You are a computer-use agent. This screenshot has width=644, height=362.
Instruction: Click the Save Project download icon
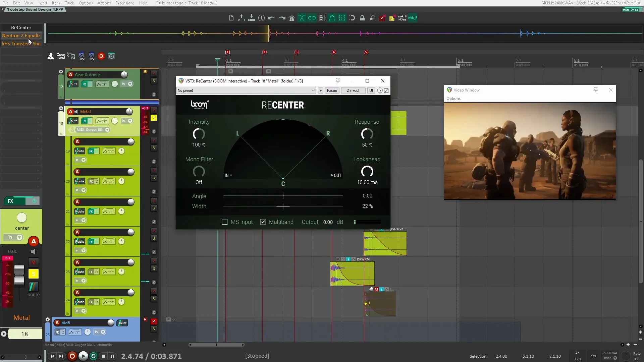252,18
